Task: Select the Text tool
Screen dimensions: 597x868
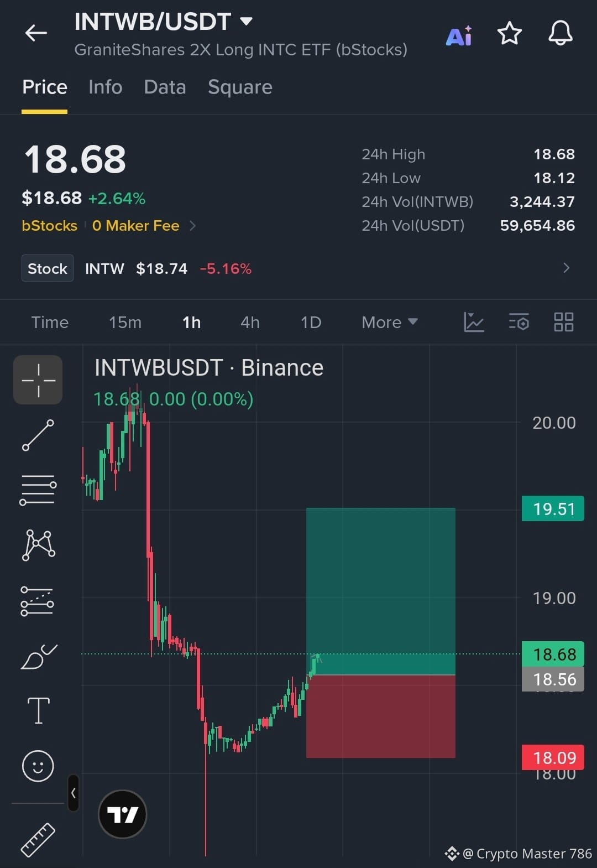Action: (38, 711)
